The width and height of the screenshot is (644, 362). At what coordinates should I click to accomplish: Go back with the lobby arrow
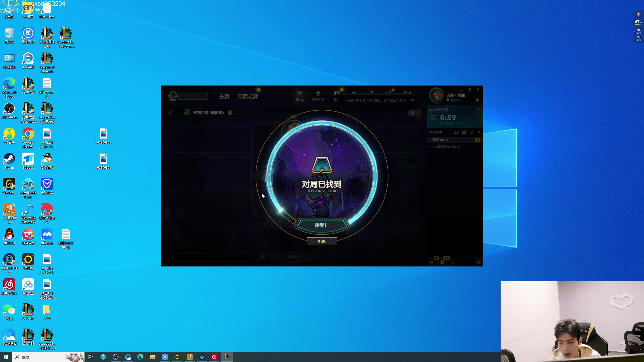click(171, 113)
